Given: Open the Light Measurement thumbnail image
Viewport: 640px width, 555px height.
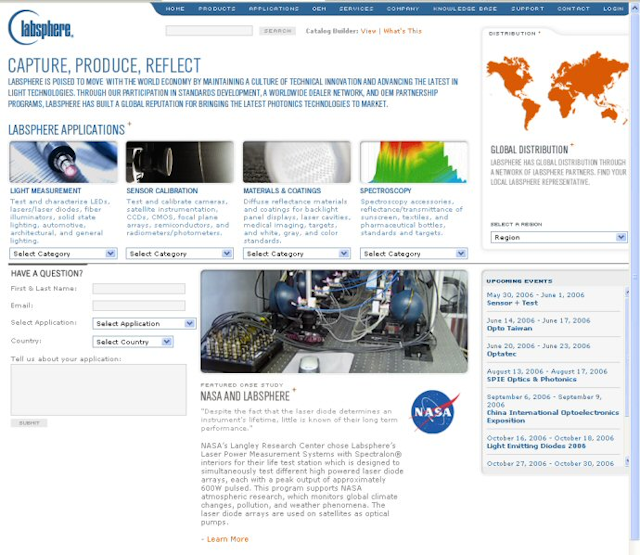Looking at the screenshot, I should [63, 162].
